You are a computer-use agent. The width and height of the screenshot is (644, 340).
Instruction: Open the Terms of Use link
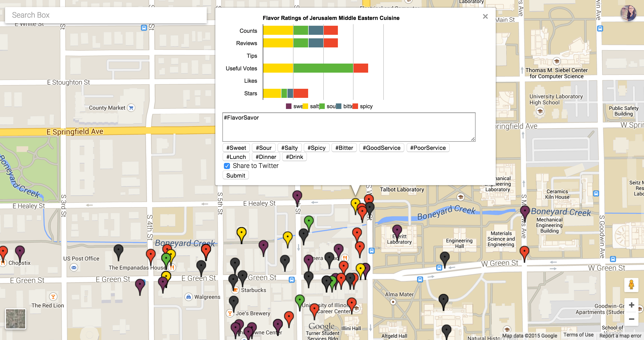(x=578, y=335)
